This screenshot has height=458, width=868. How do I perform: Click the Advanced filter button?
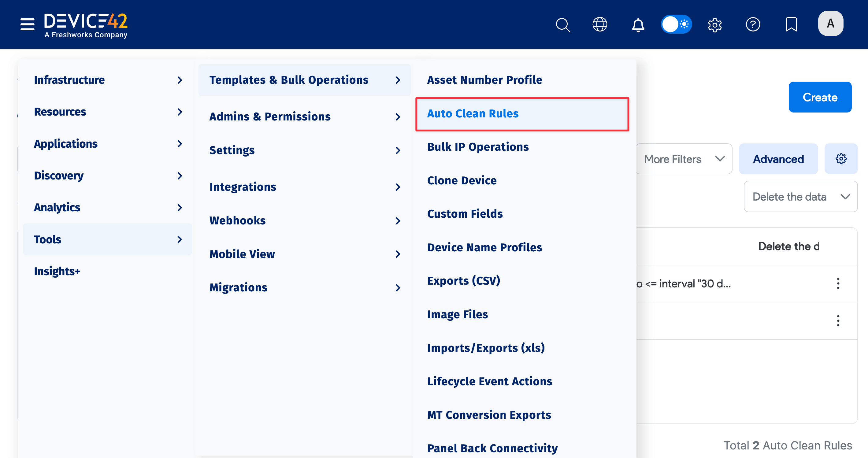pos(778,159)
